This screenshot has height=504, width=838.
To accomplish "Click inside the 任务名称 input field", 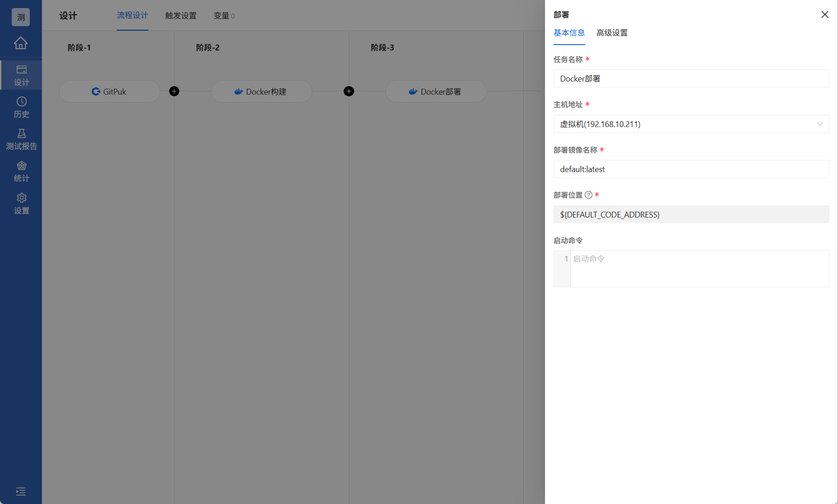I will [x=691, y=78].
